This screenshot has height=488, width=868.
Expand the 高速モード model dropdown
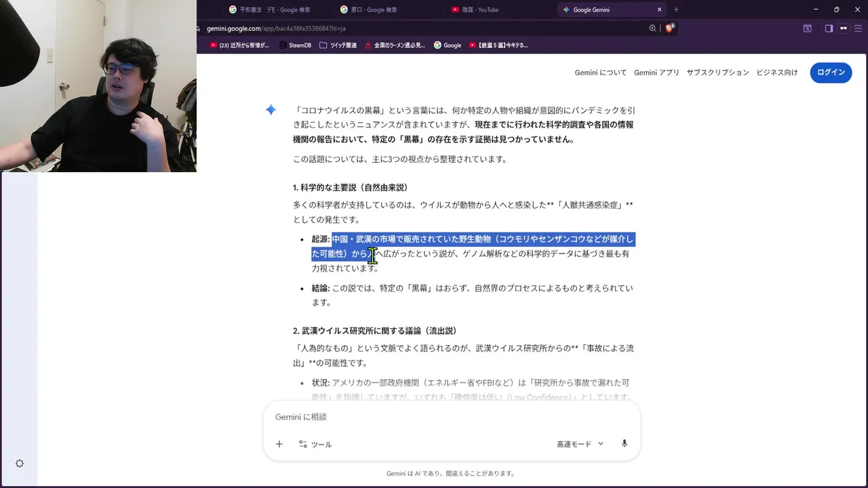580,444
